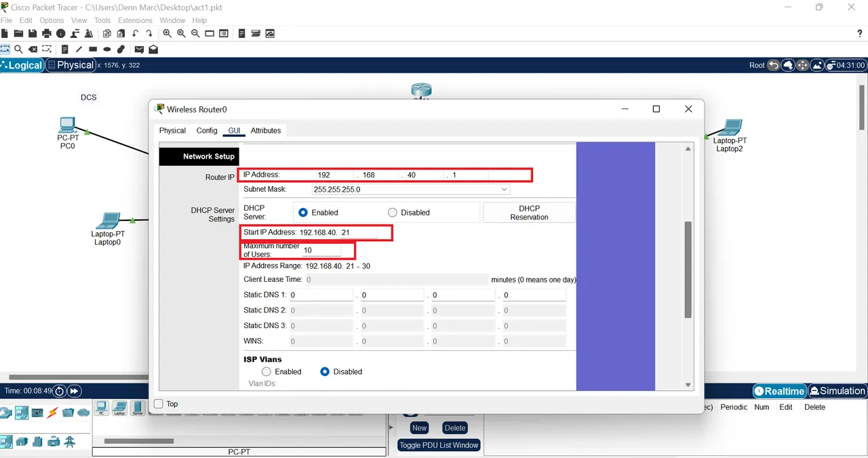Select the Connections lightning bolt category
The height and width of the screenshot is (458, 868).
tap(53, 412)
